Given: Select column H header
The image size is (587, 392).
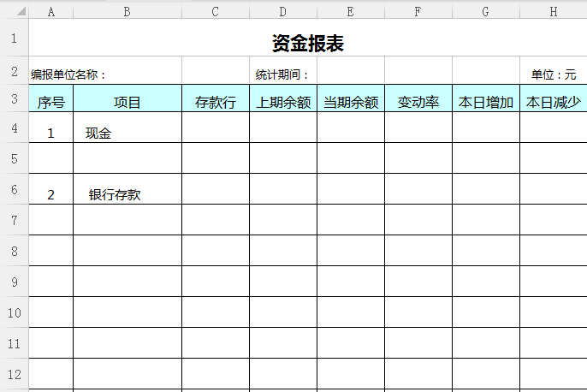Looking at the screenshot, I should 553,10.
